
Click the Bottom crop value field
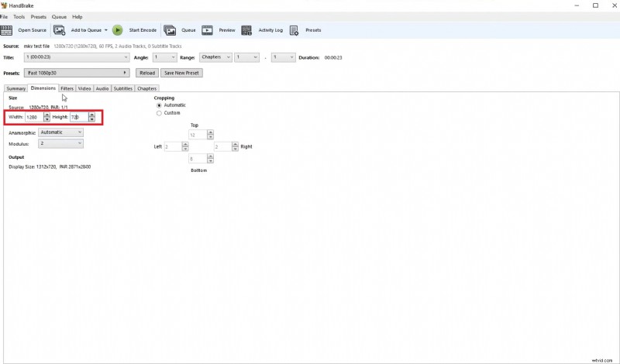coord(198,159)
